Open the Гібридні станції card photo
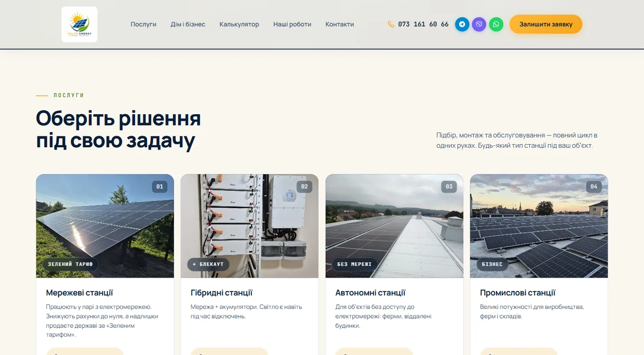Screen dimensions: 644x355 pyautogui.click(x=249, y=226)
